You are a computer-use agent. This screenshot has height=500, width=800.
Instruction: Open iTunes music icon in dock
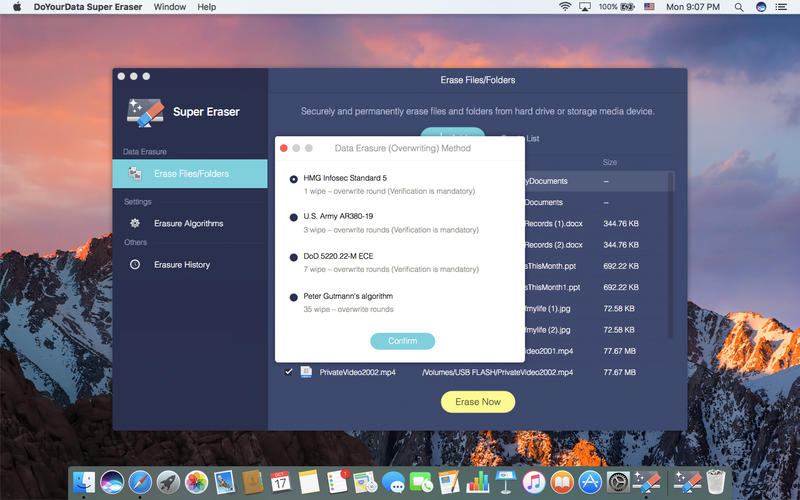(x=534, y=482)
